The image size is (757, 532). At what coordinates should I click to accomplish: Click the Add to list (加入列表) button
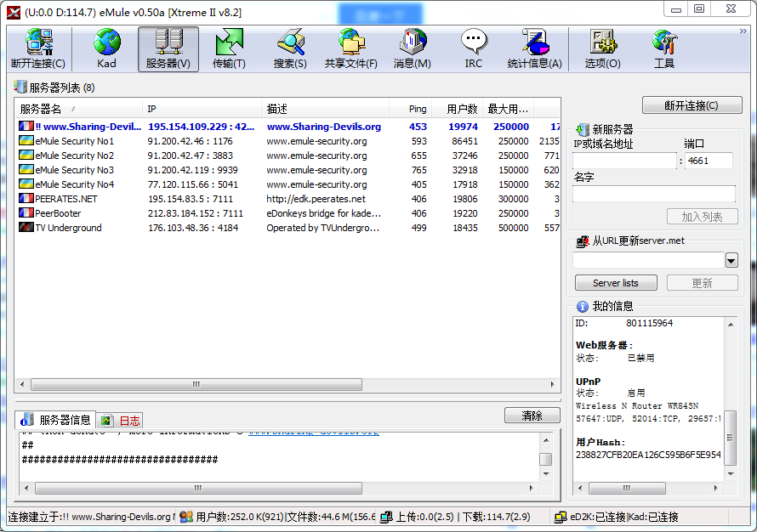(x=702, y=217)
